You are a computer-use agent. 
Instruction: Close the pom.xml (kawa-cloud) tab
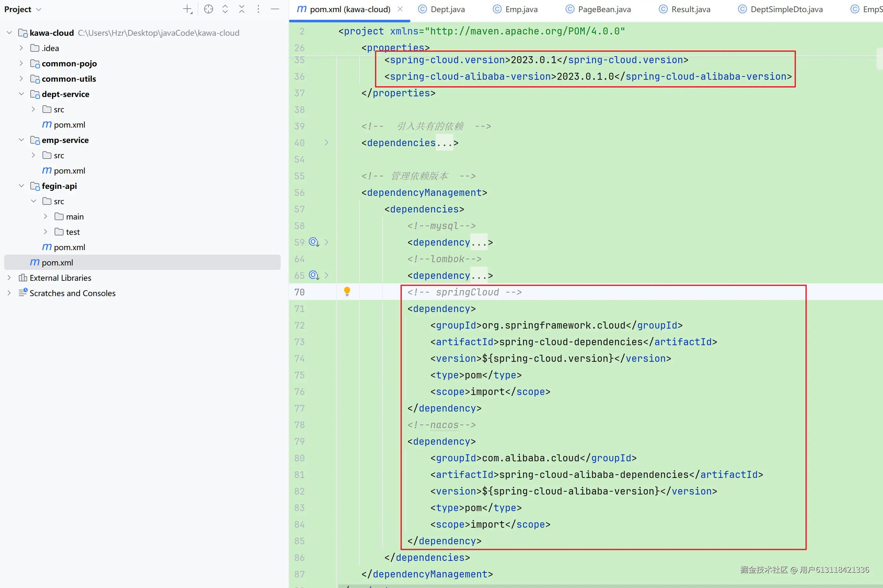[400, 9]
